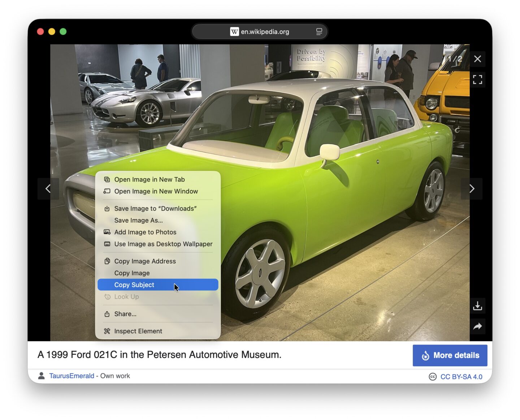Viewport: 520px width, 420px height.
Task: Choose Copy Image Address
Action: pos(158,261)
